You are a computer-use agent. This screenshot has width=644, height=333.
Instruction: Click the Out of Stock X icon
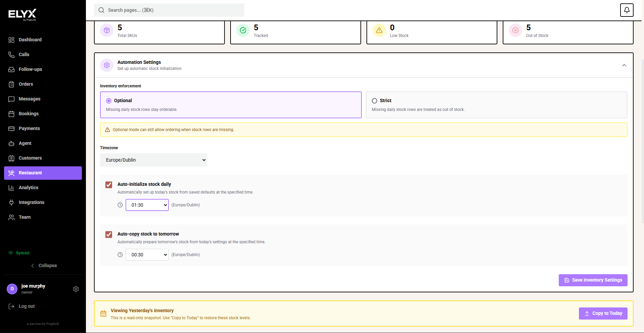point(515,30)
